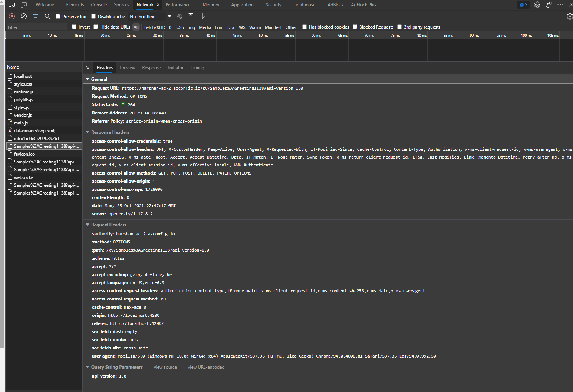Open the issues counter badge
573x392 pixels.
click(x=524, y=5)
